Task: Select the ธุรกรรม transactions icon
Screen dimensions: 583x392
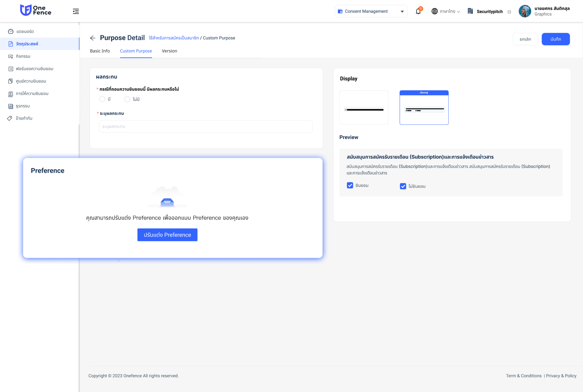Action: [11, 106]
